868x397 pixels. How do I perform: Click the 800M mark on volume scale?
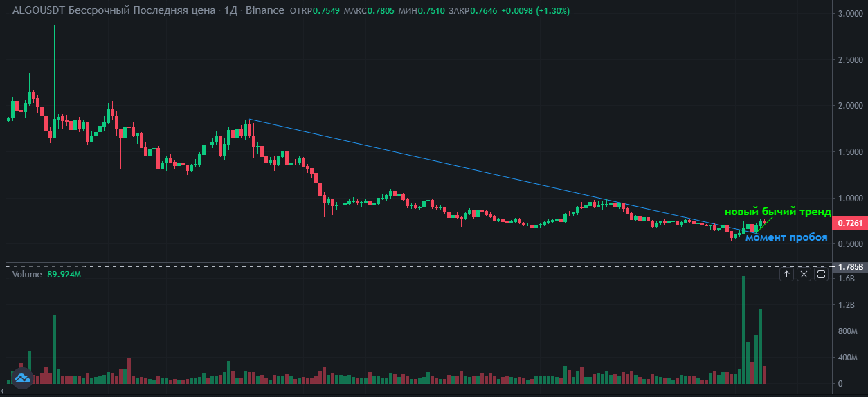click(849, 331)
